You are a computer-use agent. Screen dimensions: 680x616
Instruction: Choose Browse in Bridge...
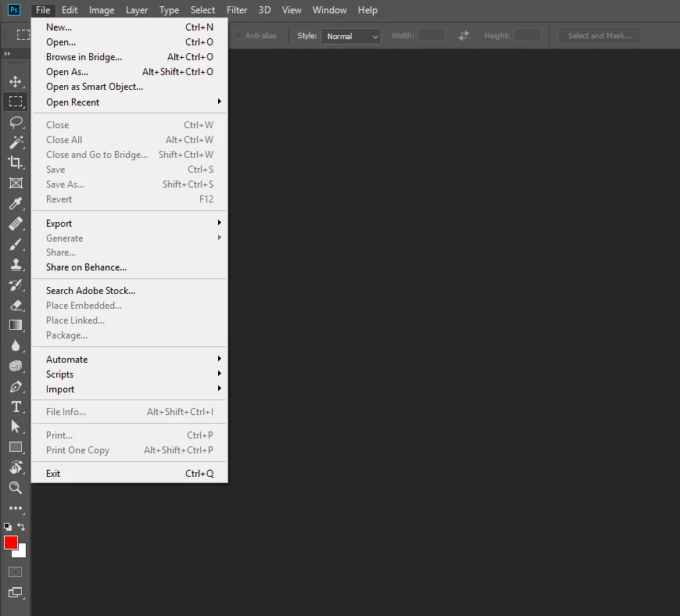click(x=130, y=57)
